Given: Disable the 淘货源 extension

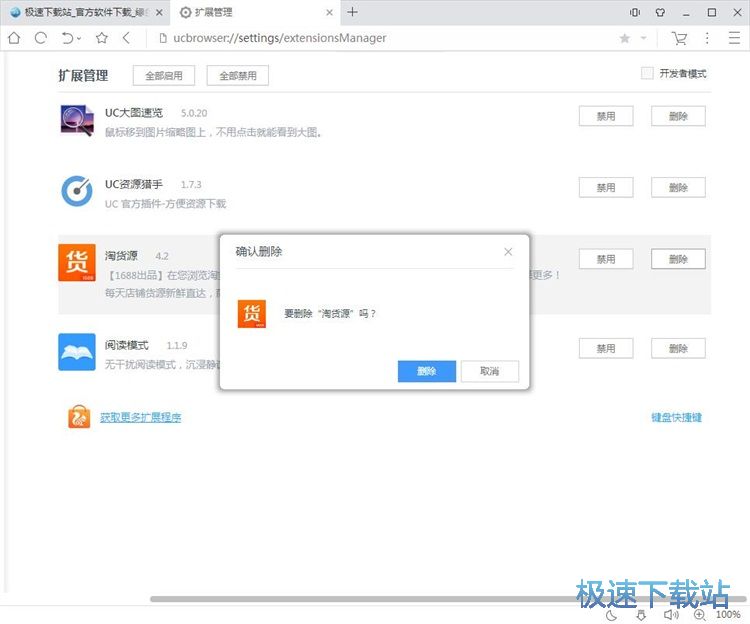Looking at the screenshot, I should coord(606,259).
